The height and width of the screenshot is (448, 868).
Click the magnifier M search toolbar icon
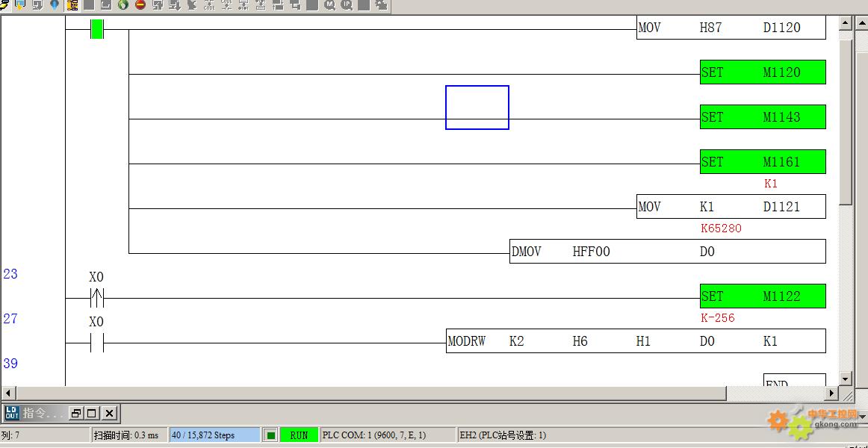329,5
